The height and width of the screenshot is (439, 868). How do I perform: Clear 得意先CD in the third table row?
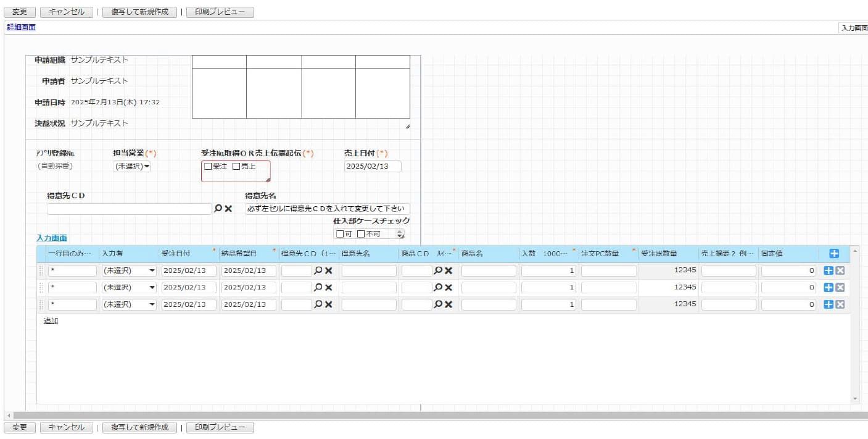click(329, 304)
